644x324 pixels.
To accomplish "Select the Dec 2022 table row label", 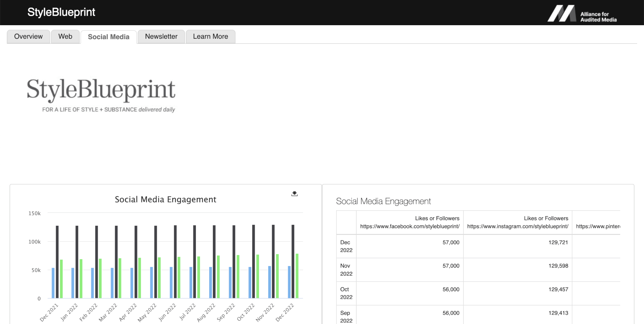I will coord(346,246).
